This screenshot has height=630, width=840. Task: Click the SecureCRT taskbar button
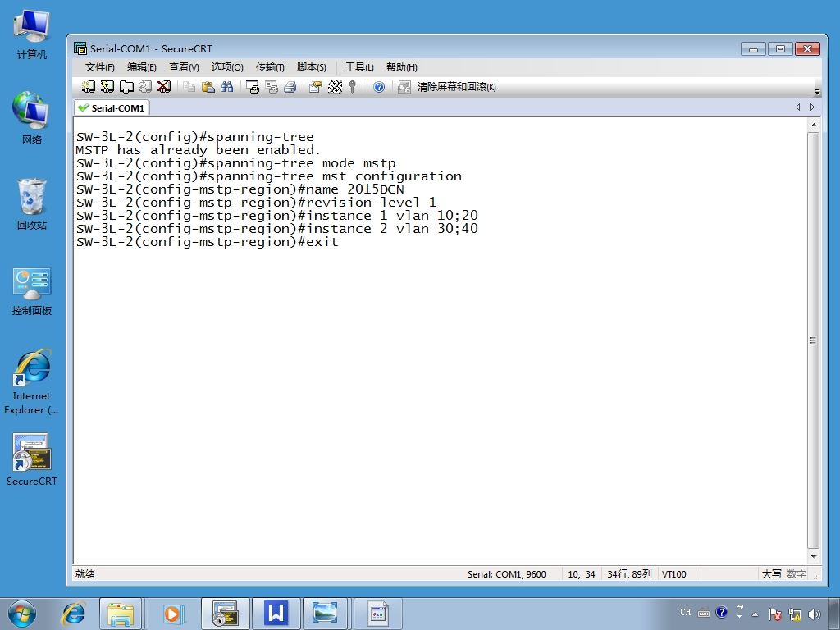226,614
